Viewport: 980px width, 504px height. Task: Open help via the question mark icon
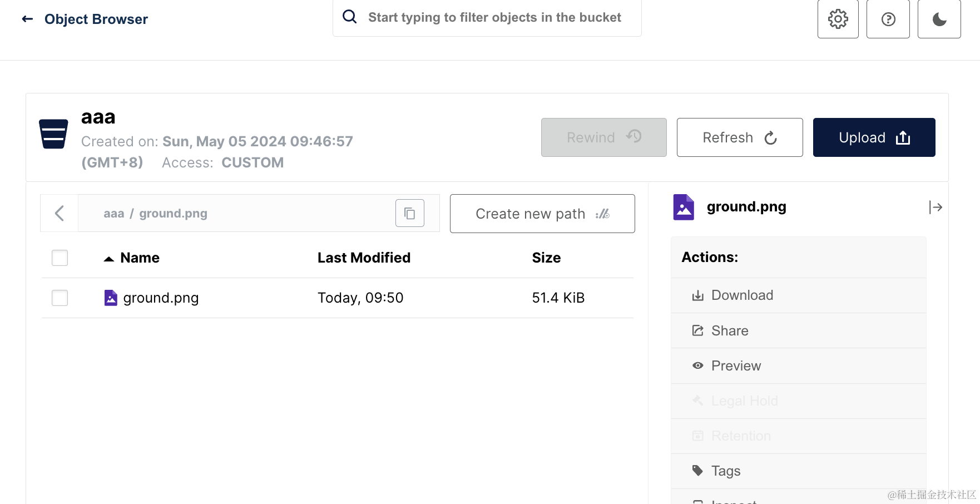(888, 19)
